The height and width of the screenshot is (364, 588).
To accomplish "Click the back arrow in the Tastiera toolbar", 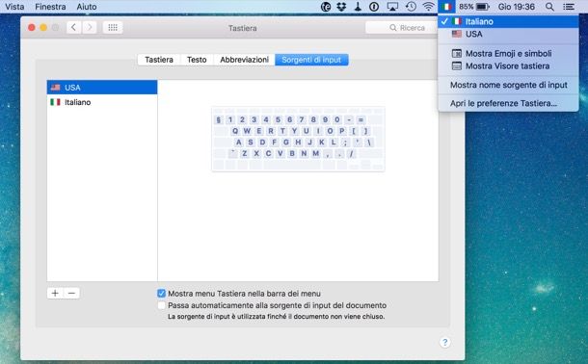I will (74, 27).
